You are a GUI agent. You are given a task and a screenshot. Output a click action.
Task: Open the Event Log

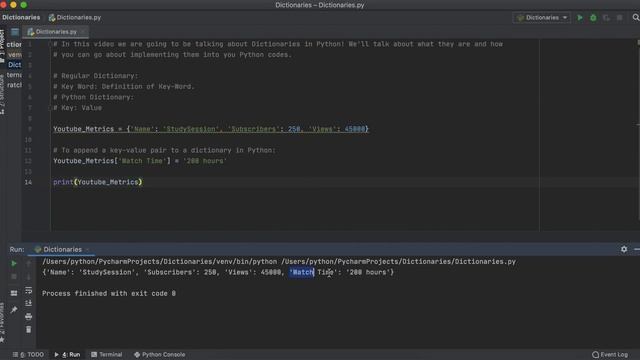point(610,355)
